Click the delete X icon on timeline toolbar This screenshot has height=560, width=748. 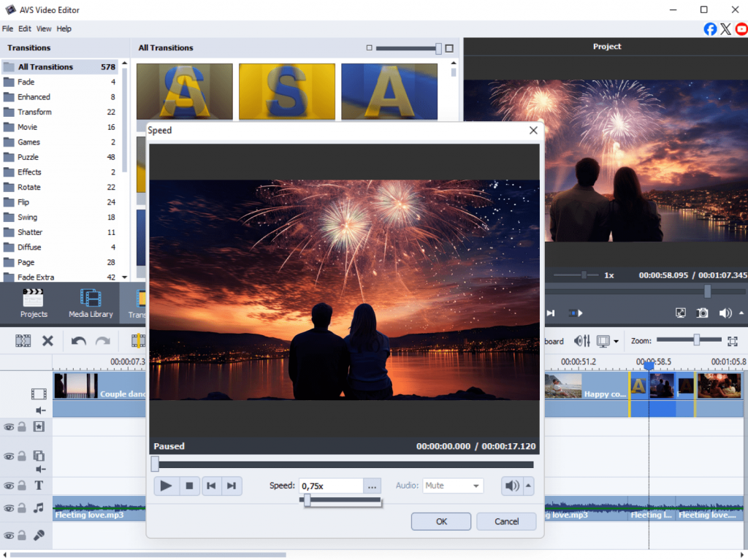pos(47,341)
